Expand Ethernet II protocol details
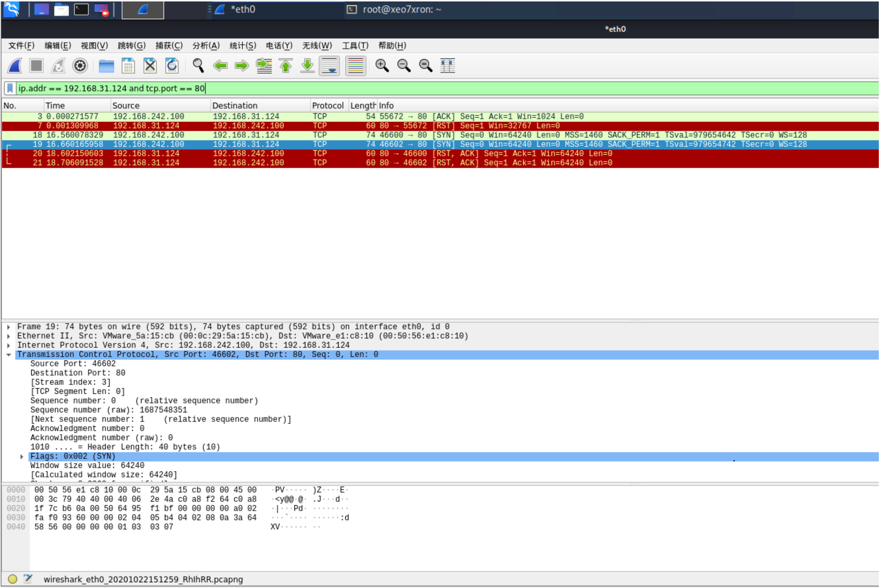Image resolution: width=881 pixels, height=588 pixels. point(9,336)
